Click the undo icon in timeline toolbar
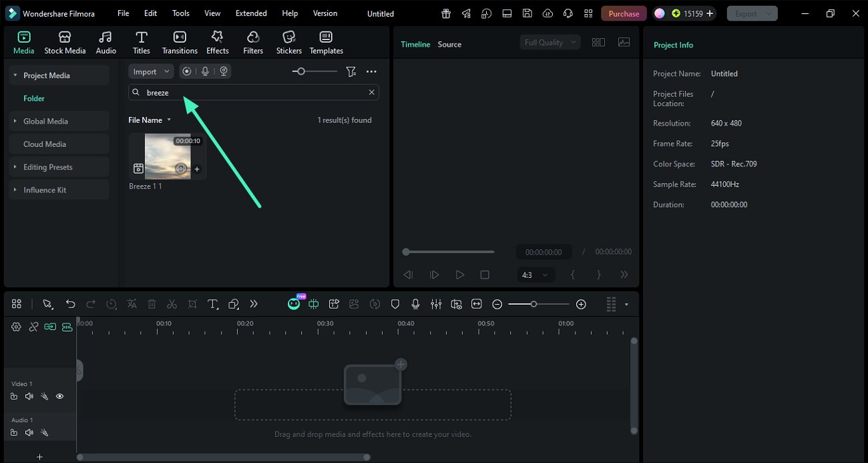868x463 pixels. (x=70, y=304)
